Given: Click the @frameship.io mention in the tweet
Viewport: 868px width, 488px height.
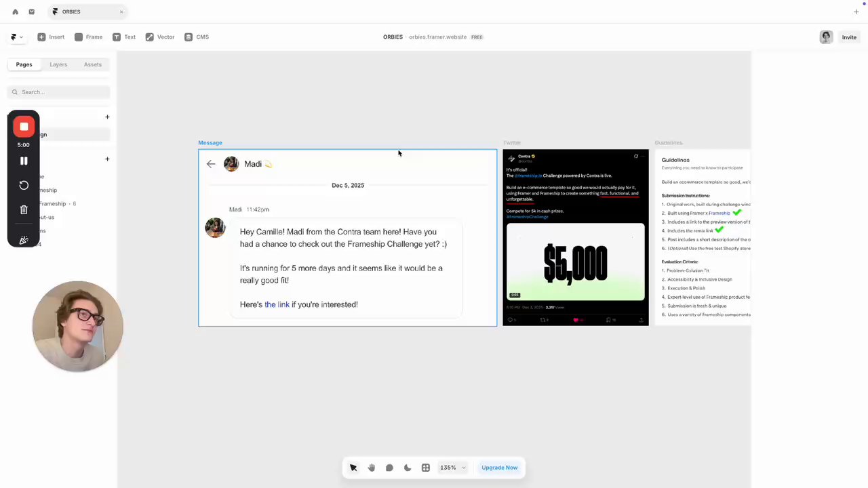Looking at the screenshot, I should click(528, 176).
